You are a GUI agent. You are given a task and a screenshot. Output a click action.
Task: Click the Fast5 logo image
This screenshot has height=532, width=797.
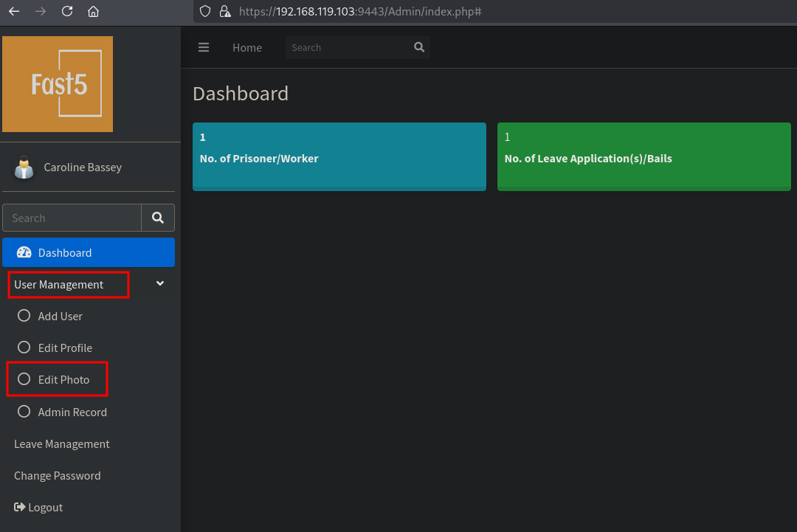point(58,84)
